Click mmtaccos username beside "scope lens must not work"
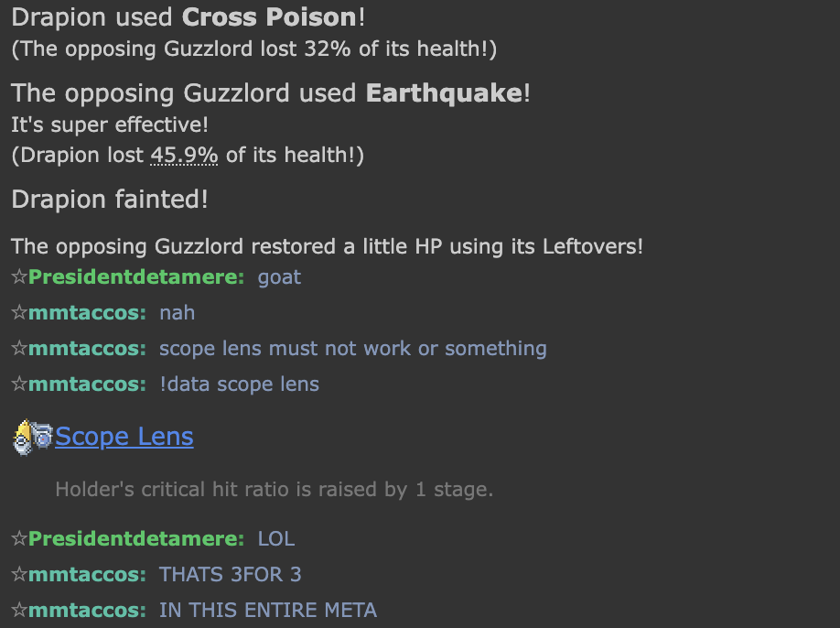The height and width of the screenshot is (628, 840). [87, 349]
